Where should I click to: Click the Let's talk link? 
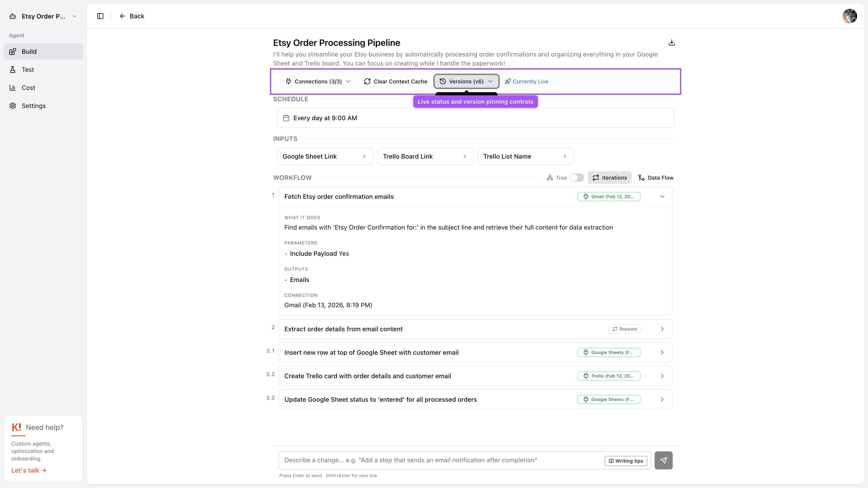[29, 470]
